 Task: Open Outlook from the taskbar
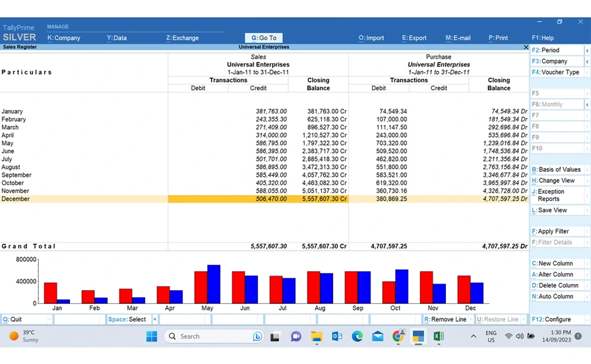(x=337, y=336)
